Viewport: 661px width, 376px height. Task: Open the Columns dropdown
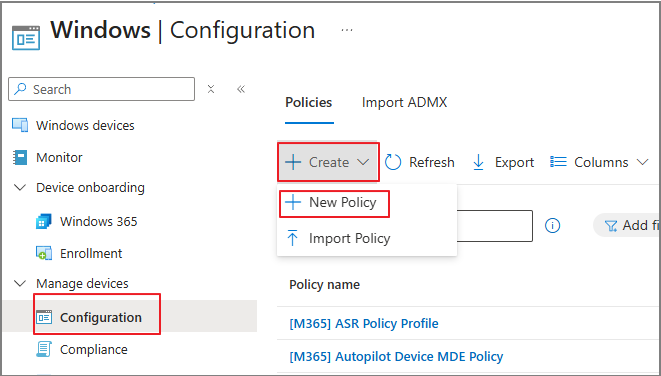(599, 162)
